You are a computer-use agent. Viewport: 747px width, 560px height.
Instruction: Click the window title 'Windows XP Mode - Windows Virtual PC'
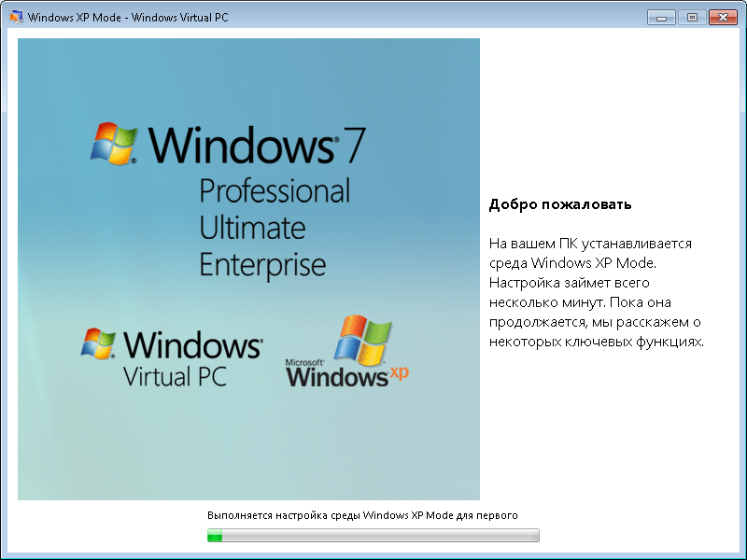pos(128,18)
